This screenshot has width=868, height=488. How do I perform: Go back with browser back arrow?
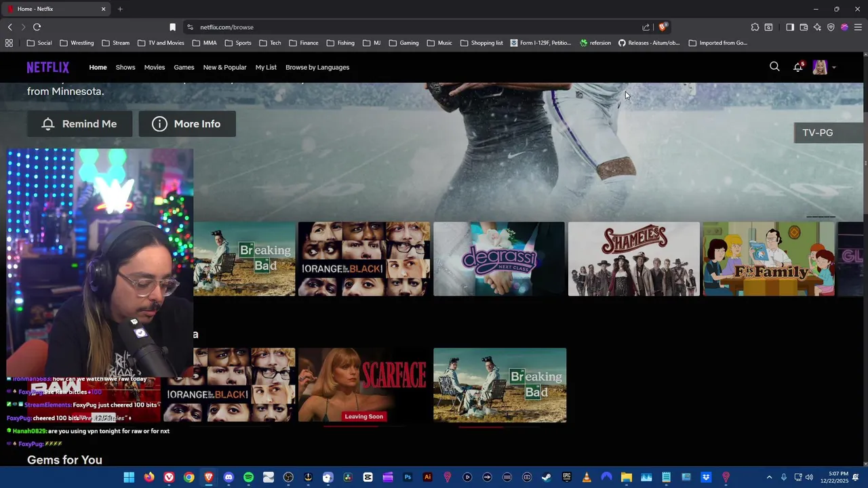coord(9,27)
